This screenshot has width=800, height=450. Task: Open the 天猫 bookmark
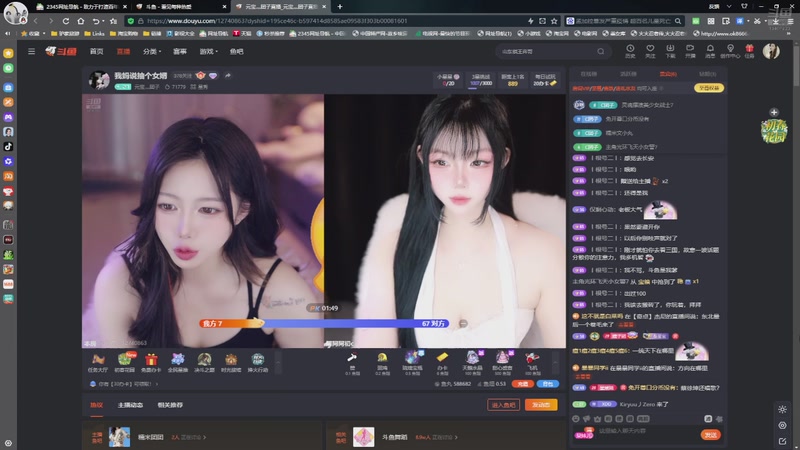(x=242, y=34)
